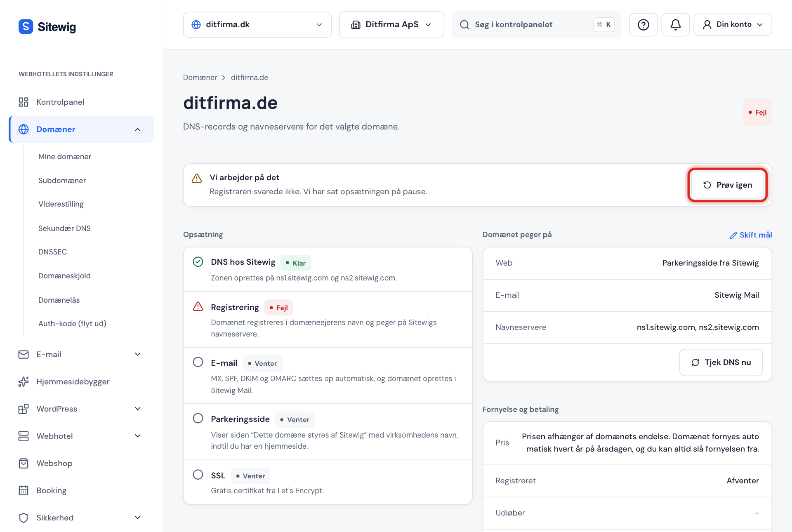Open the Din konto account menu
The image size is (792, 532).
[x=733, y=25]
